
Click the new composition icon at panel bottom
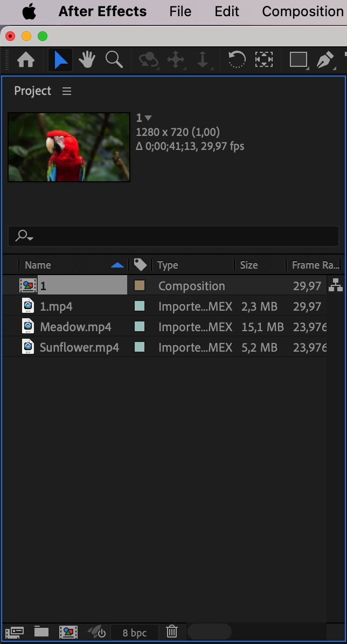[68, 632]
